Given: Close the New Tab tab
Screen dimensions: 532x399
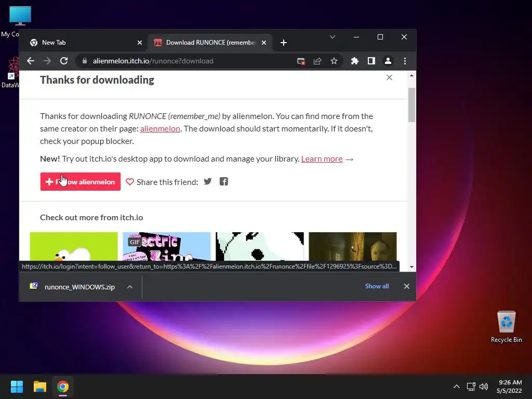Looking at the screenshot, I should click(x=139, y=43).
